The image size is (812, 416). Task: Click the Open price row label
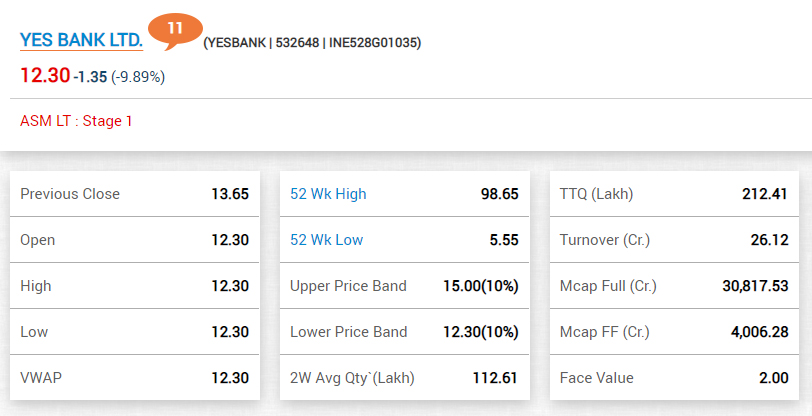(x=38, y=240)
